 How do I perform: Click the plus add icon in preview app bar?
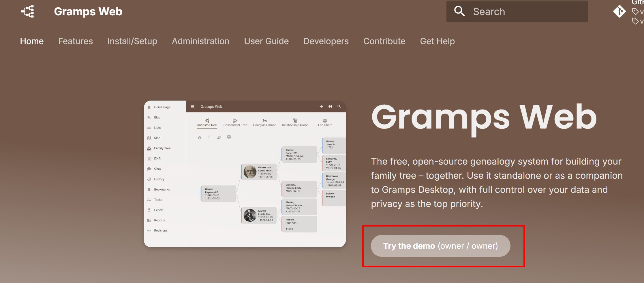322,107
